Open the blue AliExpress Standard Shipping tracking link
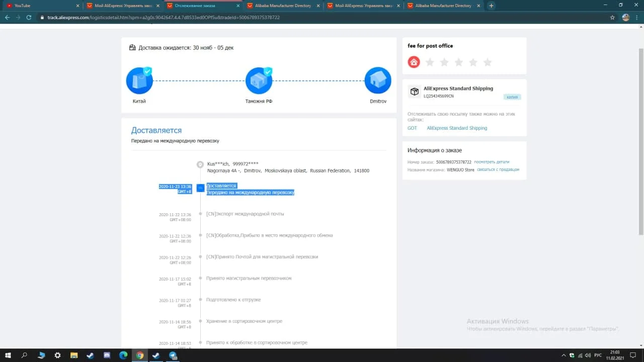Image resolution: width=644 pixels, height=362 pixels. pyautogui.click(x=457, y=128)
